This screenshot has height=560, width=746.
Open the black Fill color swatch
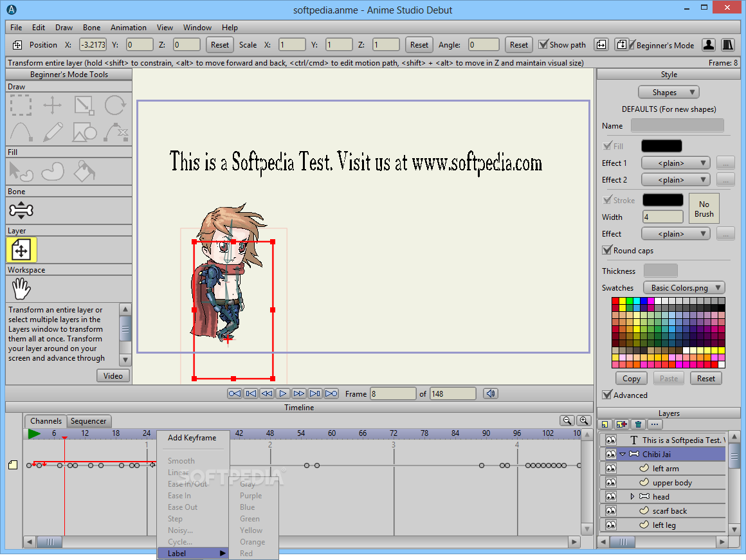point(662,145)
